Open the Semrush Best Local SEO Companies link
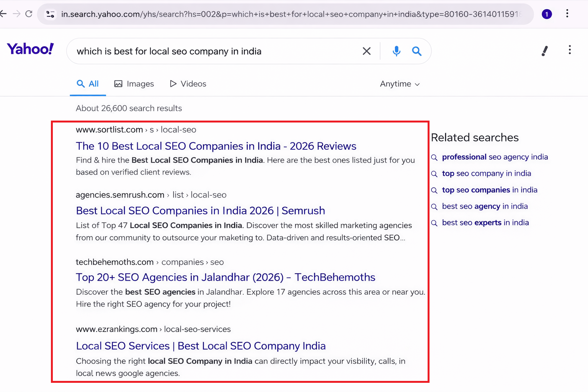 pyautogui.click(x=200, y=211)
